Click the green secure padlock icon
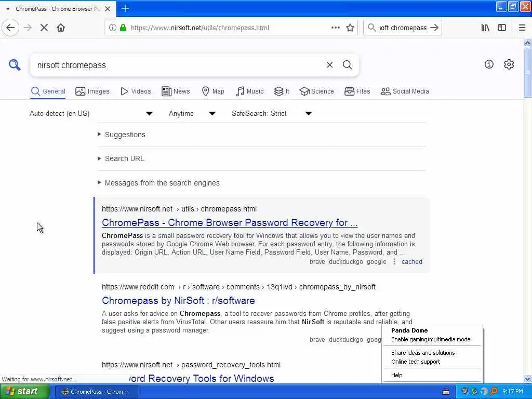 pos(123,28)
